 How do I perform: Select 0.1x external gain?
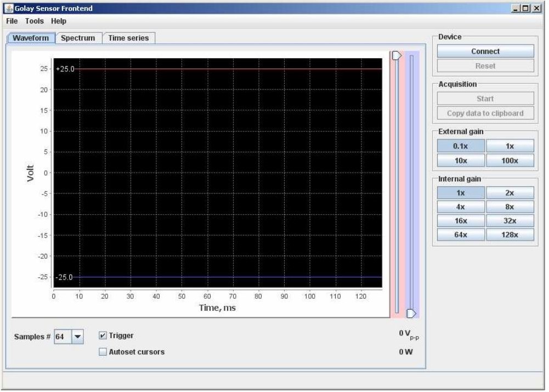[x=461, y=146]
